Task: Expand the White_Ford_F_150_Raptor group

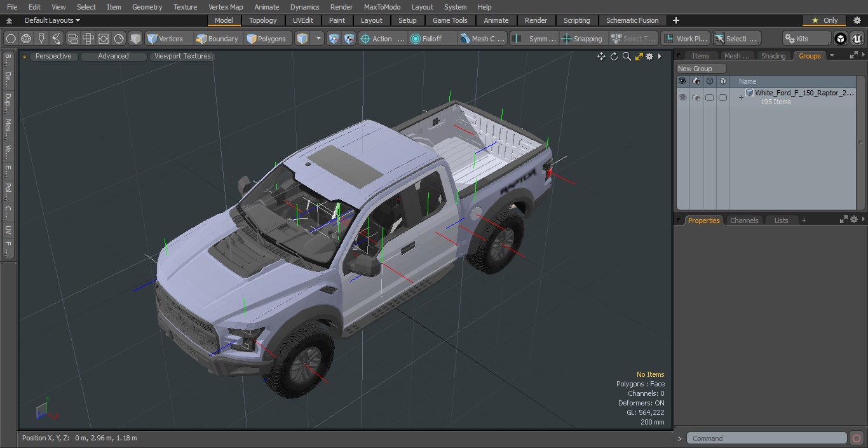Action: point(740,97)
